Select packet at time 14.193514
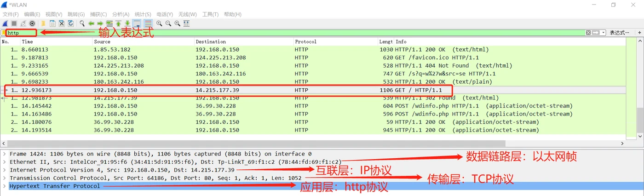This screenshot has height=196, width=644. coord(313,130)
